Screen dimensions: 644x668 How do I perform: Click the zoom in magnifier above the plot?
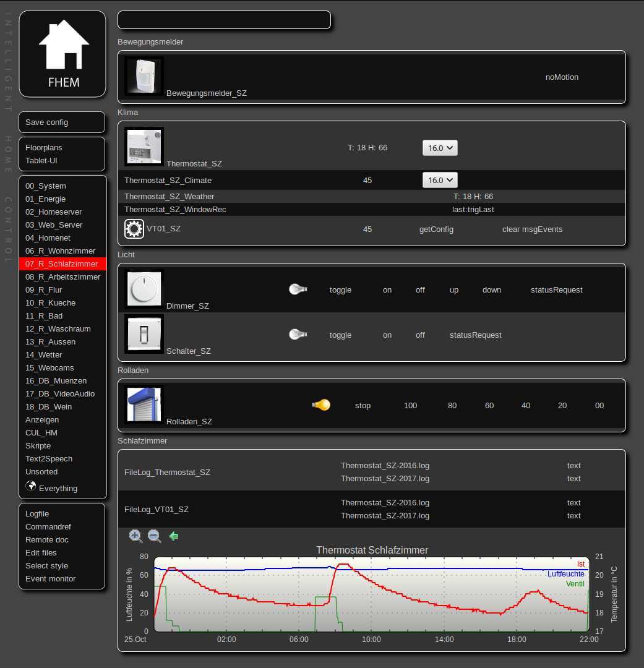pyautogui.click(x=135, y=536)
